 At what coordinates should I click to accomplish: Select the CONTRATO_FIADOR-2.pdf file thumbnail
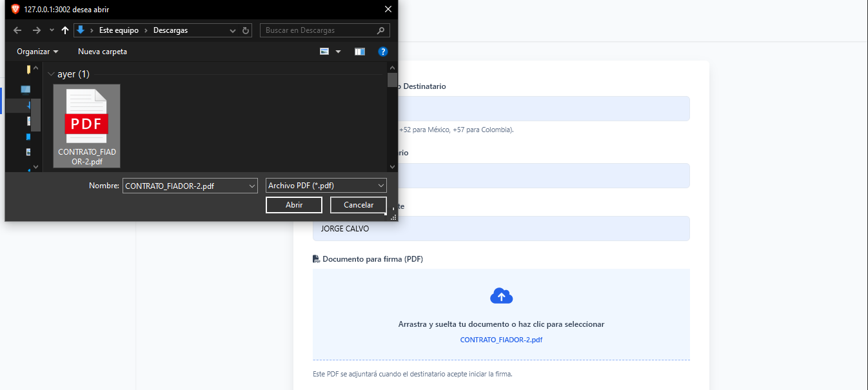point(87,126)
